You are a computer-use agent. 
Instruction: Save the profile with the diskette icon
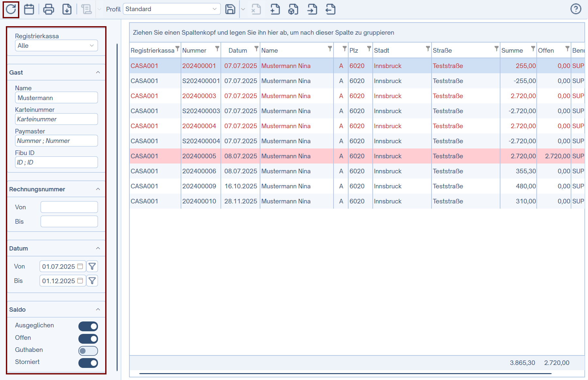pos(230,9)
